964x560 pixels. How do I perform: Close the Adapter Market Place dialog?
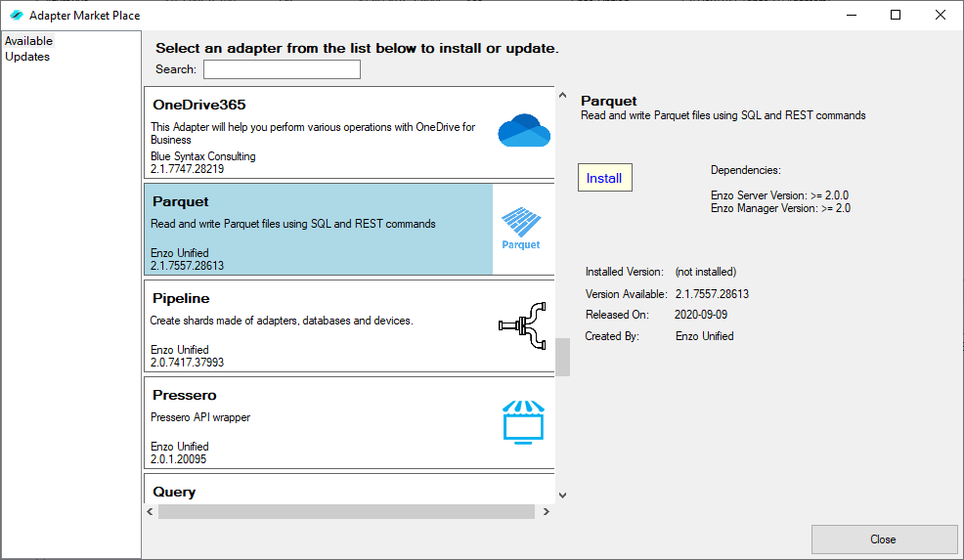tap(884, 539)
